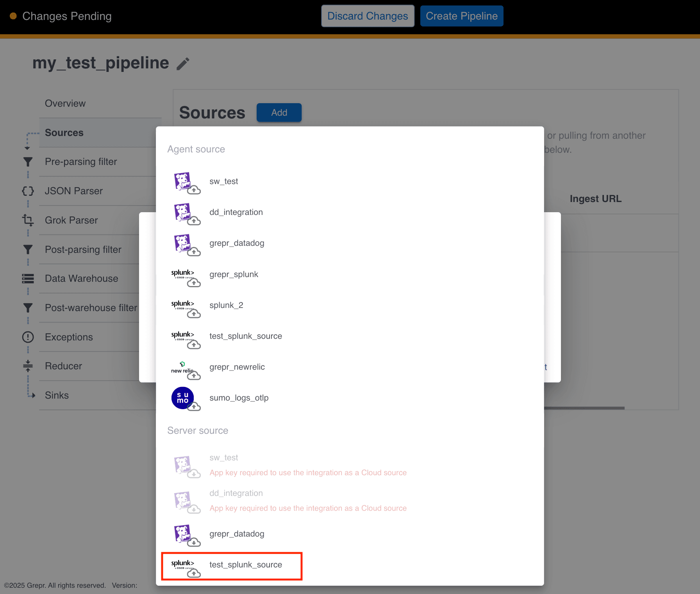Open the Data Warehouse step
Image resolution: width=700 pixels, height=594 pixels.
89,279
